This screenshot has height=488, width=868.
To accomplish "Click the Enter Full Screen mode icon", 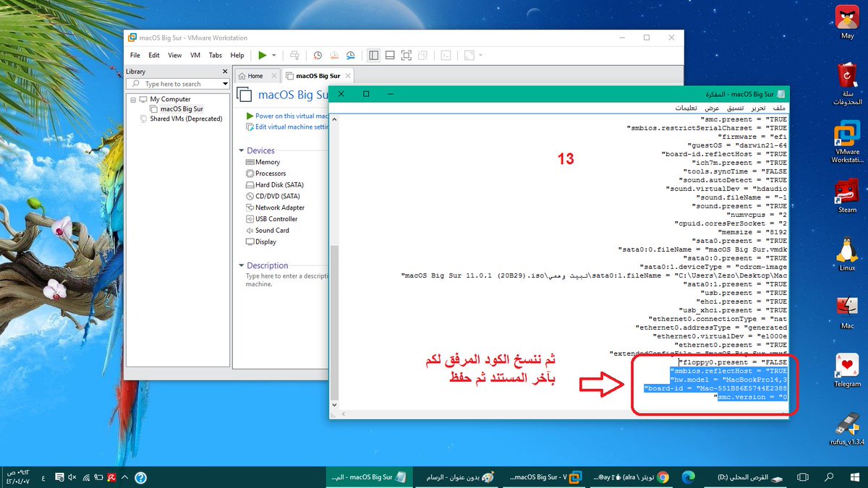I will tap(406, 55).
